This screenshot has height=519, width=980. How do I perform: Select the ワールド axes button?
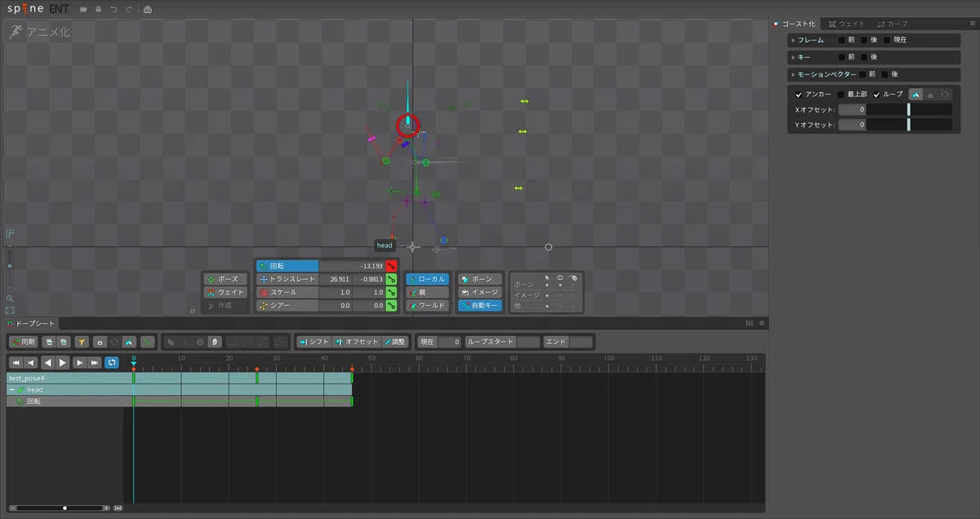point(428,305)
